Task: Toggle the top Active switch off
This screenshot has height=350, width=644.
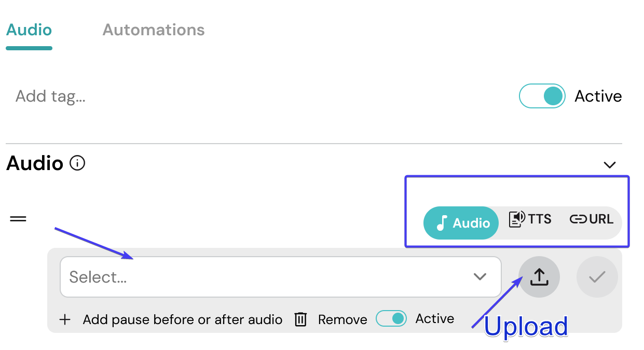Action: [x=542, y=96]
